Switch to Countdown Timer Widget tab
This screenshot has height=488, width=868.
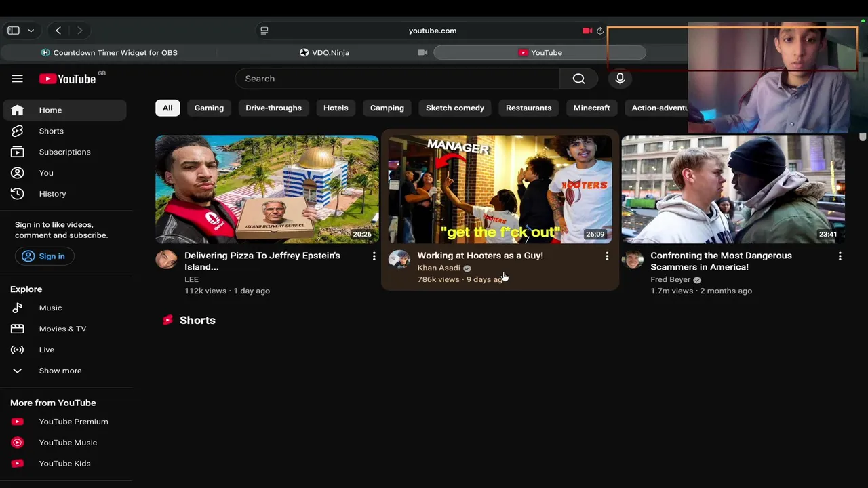tap(109, 52)
